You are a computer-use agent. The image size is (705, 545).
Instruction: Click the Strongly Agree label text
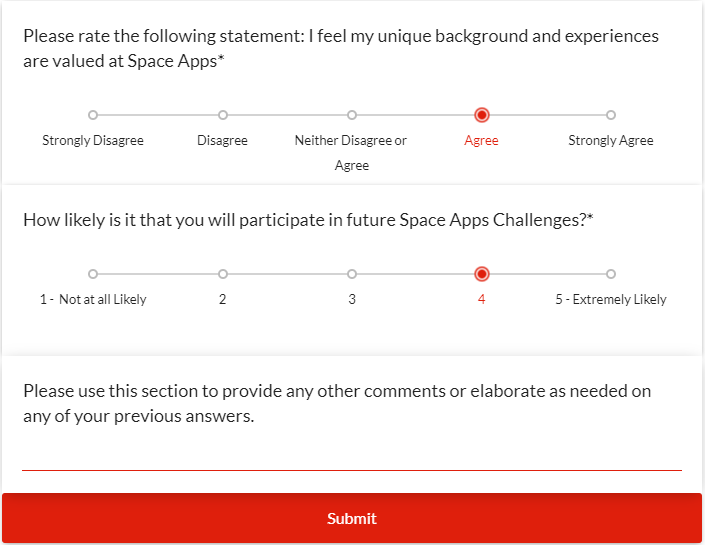[x=611, y=141]
